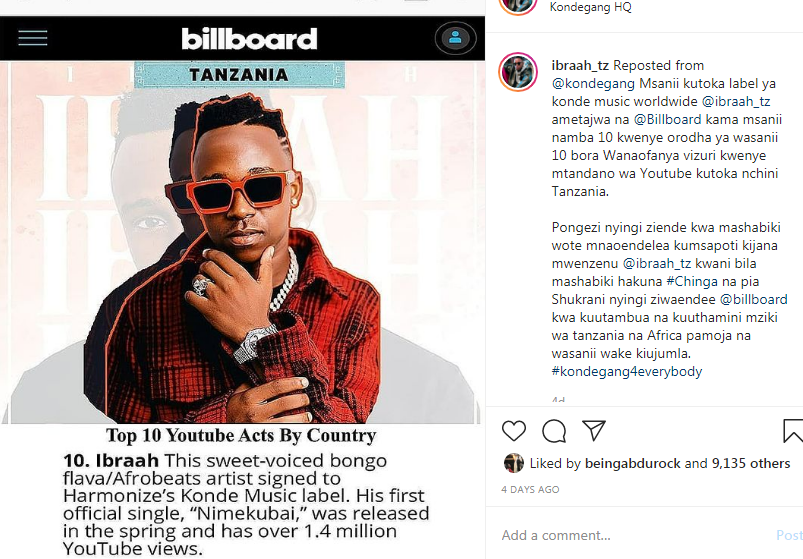Image resolution: width=803 pixels, height=559 pixels.
Task: Click the Billboard user account icon
Action: coord(455,38)
